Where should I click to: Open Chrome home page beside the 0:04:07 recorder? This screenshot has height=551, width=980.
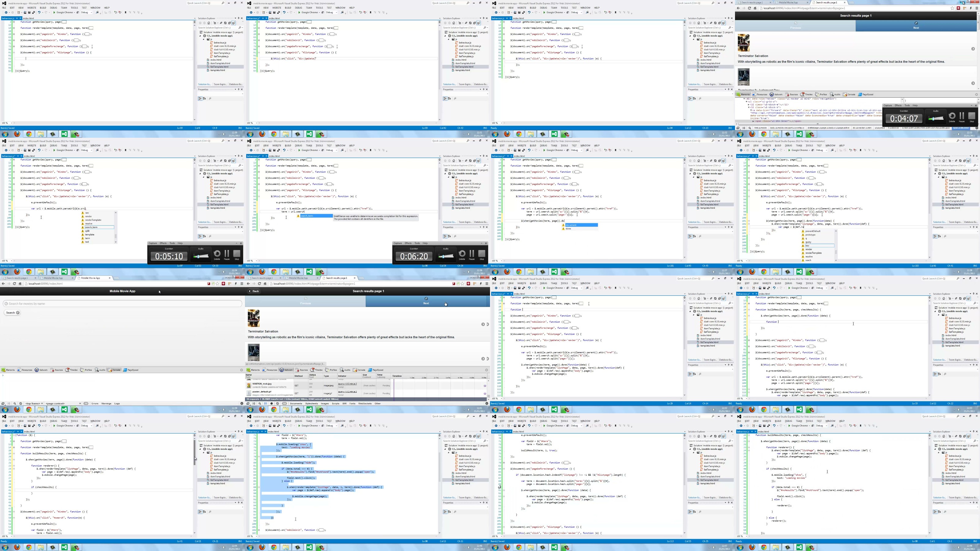pos(755,8)
